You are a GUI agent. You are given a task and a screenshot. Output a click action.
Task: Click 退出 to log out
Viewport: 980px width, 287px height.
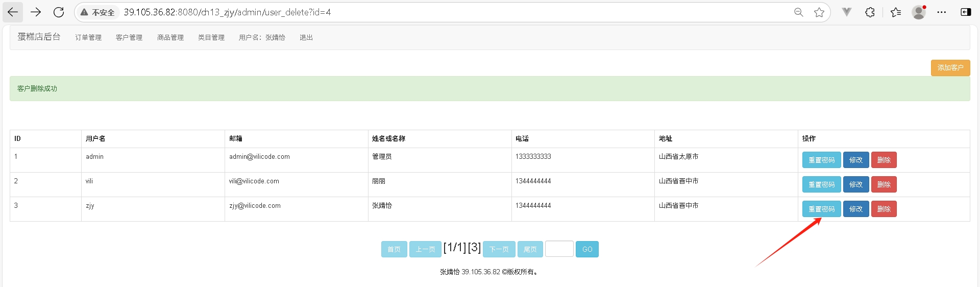tap(306, 37)
